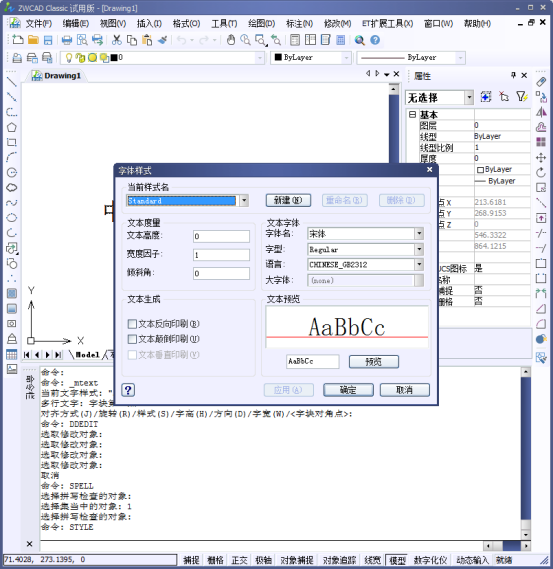The width and height of the screenshot is (553, 569).
Task: Click the dialog help question mark button
Action: point(128,390)
